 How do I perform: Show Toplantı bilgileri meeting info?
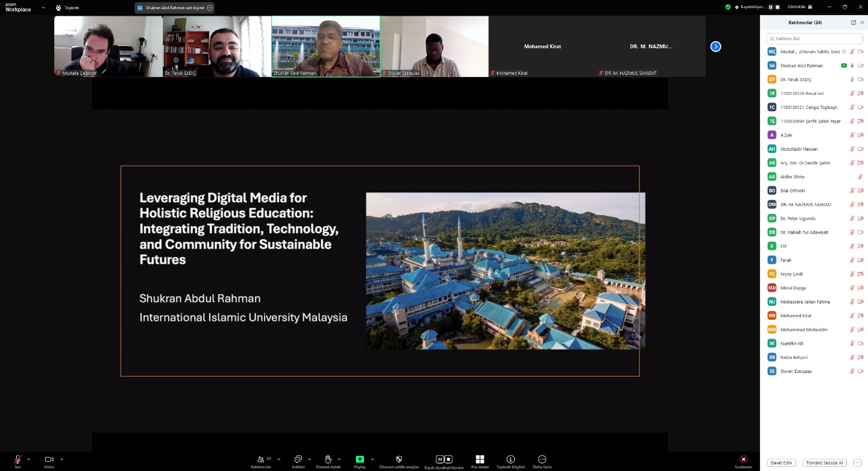coord(510,460)
